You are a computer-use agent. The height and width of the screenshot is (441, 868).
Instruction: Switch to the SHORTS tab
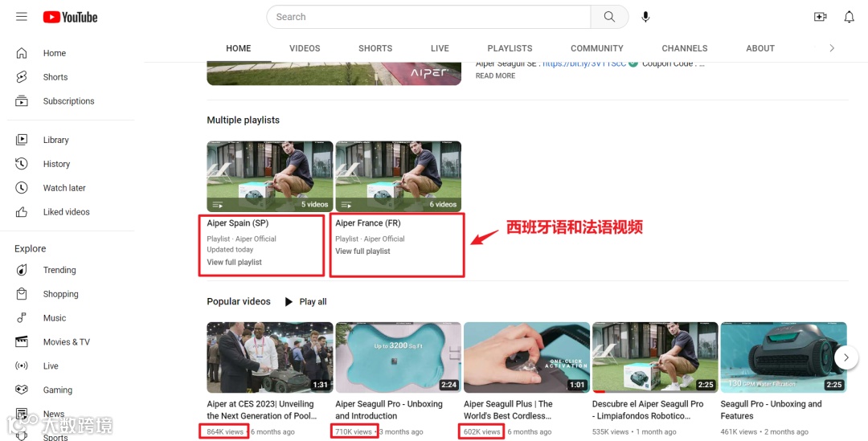click(x=375, y=49)
